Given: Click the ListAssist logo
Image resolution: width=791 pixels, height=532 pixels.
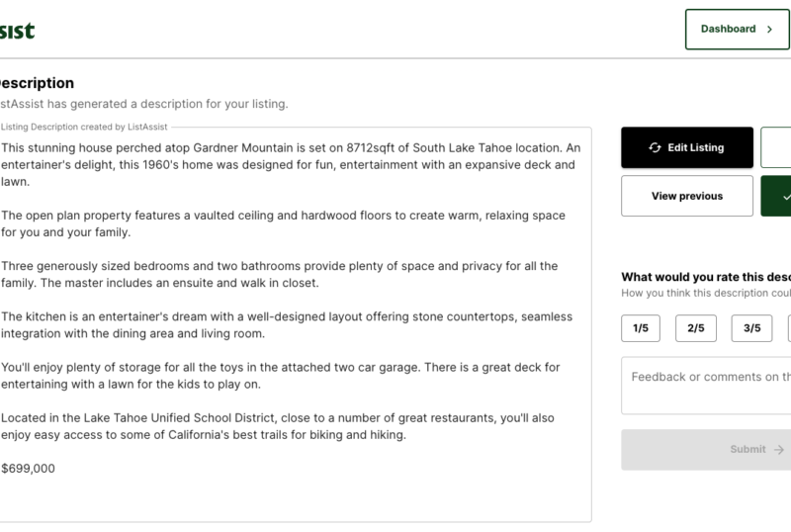Looking at the screenshot, I should pyautogui.click(x=17, y=31).
